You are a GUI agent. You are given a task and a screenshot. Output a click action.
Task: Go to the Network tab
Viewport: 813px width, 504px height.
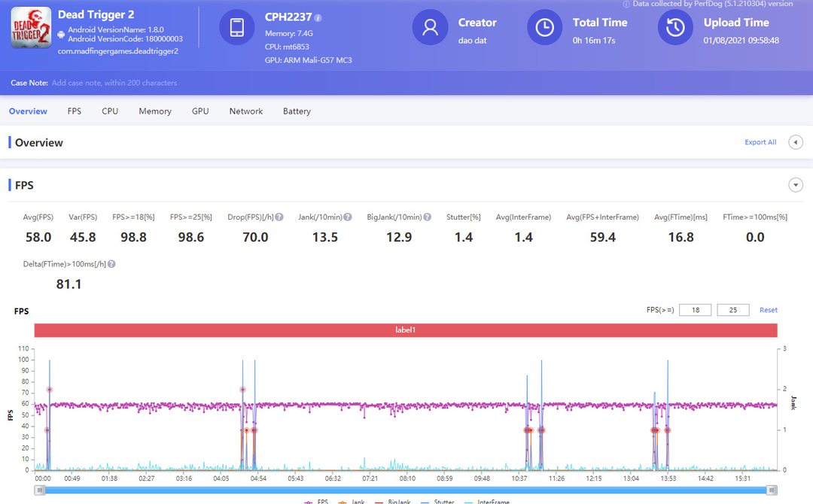[245, 111]
